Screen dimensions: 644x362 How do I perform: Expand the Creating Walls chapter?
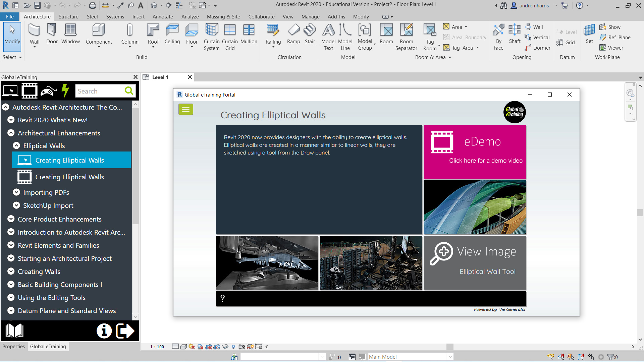point(11,271)
